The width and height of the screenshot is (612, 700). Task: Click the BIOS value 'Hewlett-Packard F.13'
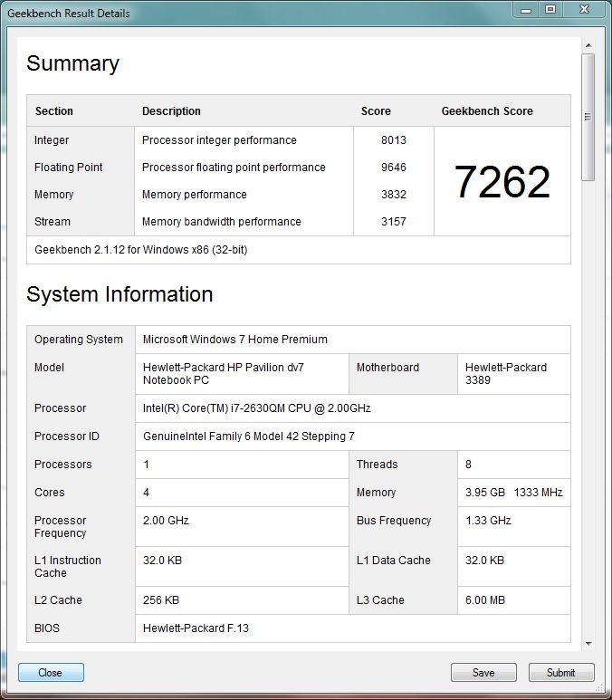[x=196, y=628]
